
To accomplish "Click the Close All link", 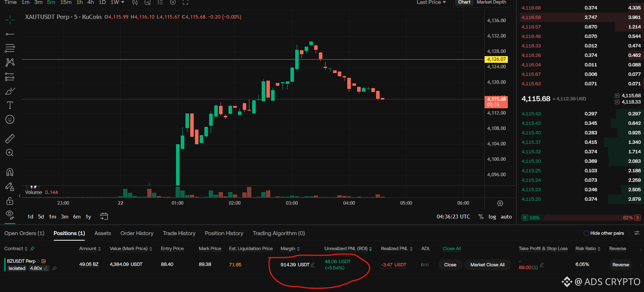I will click(451, 249).
